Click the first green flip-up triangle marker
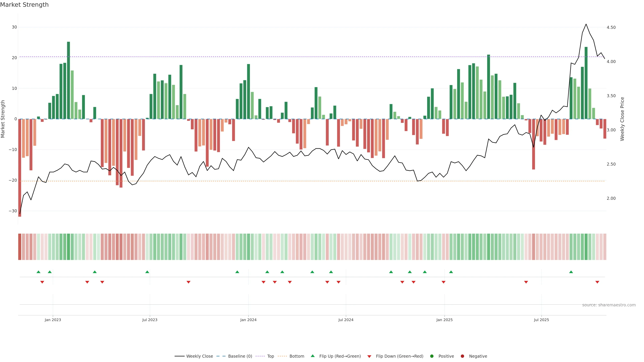 (38, 272)
